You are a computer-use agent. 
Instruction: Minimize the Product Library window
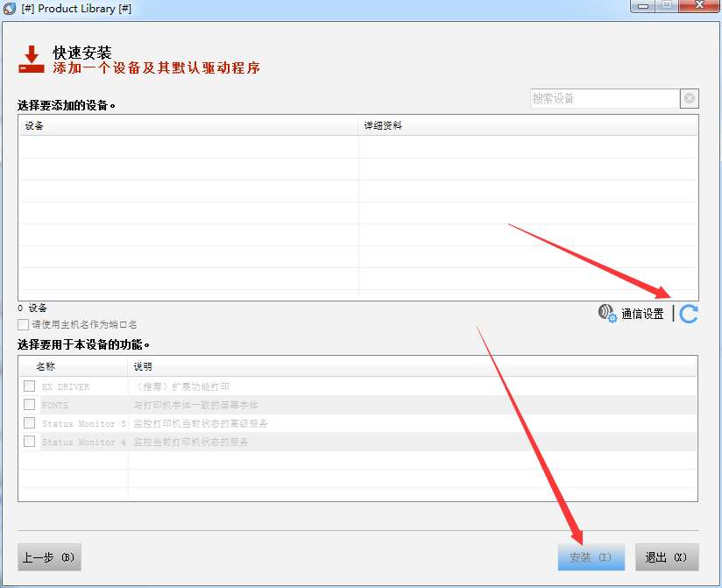644,5
